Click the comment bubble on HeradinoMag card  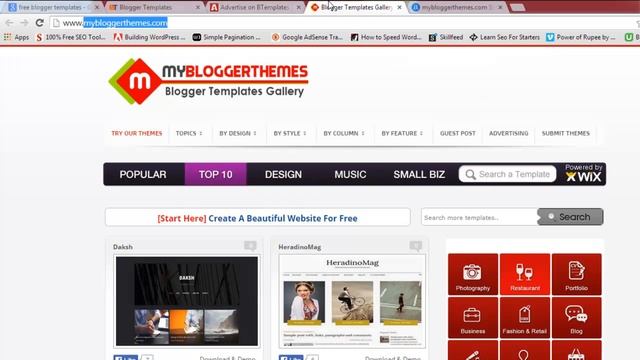point(416,246)
